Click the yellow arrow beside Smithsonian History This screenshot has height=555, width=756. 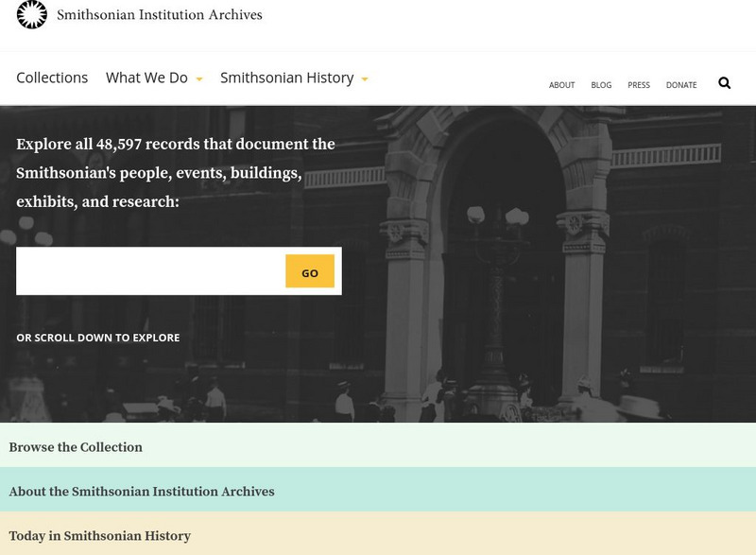(x=366, y=79)
